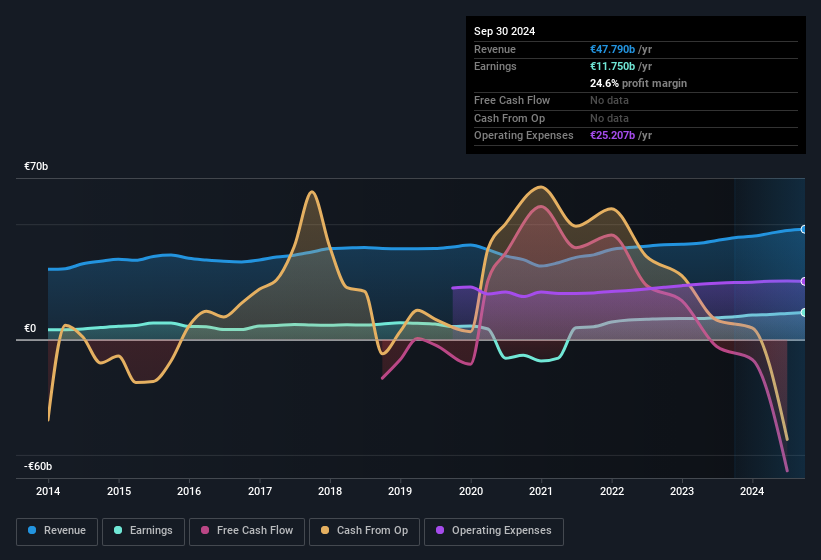Click the €11.750b earnings value
Screen dimensions: 821x560
[x=612, y=66]
